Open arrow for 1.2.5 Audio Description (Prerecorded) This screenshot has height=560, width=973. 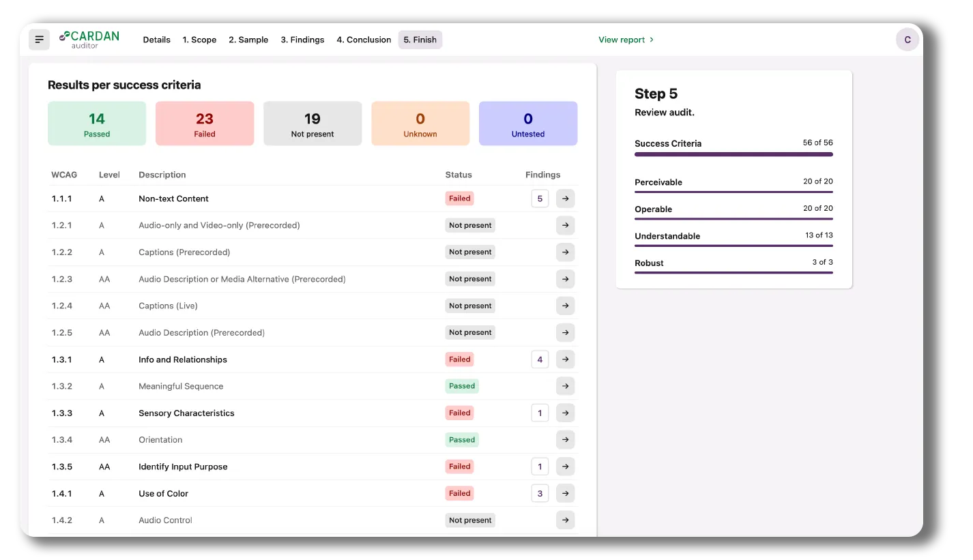click(x=565, y=332)
